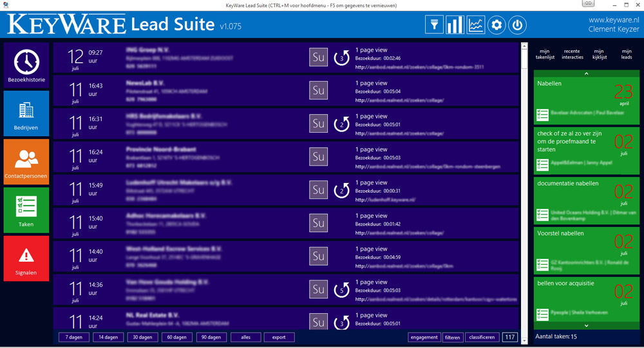Screen dimensions: 644x348
Task: Click the classificeren button
Action: coord(482,337)
